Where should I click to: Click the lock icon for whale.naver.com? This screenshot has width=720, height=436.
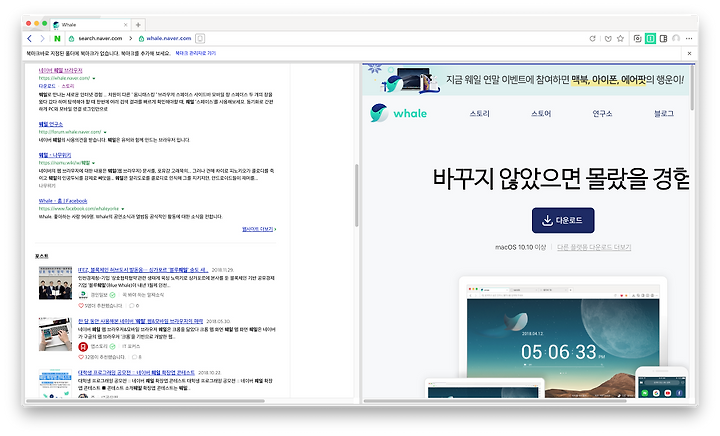pyautogui.click(x=141, y=39)
